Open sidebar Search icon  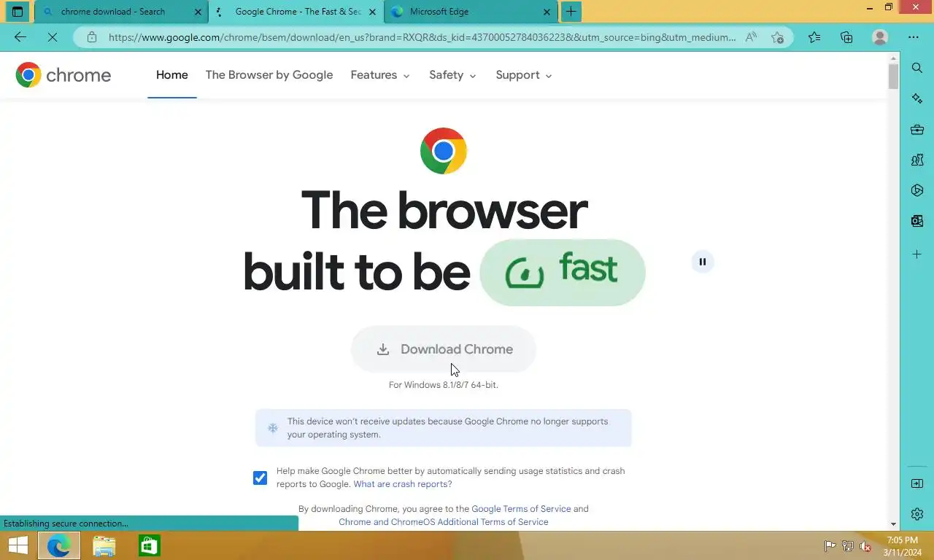coord(917,68)
